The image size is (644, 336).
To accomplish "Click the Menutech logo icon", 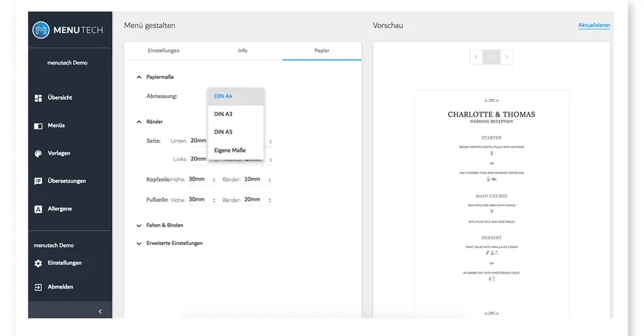I will [x=42, y=30].
